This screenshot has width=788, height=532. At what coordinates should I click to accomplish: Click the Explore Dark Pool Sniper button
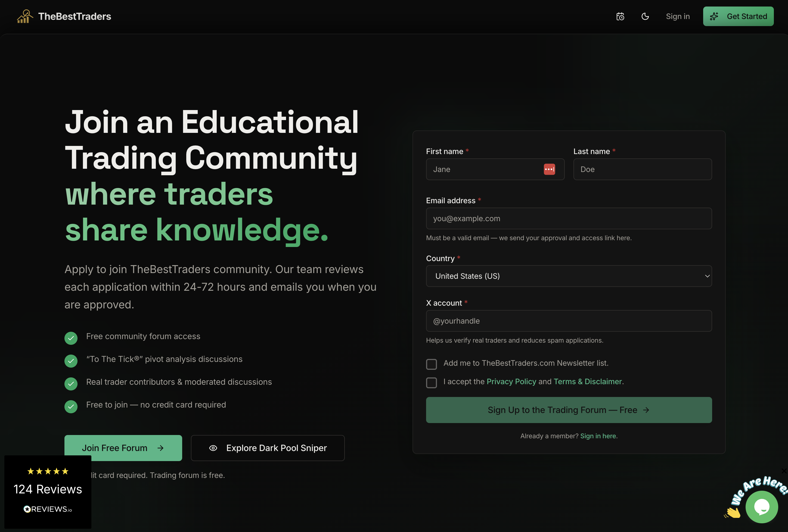click(x=268, y=447)
